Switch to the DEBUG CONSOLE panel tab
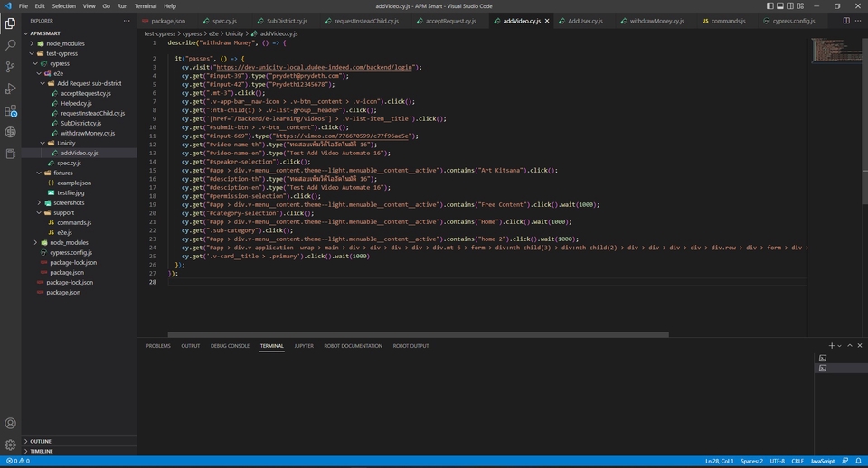Image resolution: width=868 pixels, height=468 pixels. tap(230, 346)
